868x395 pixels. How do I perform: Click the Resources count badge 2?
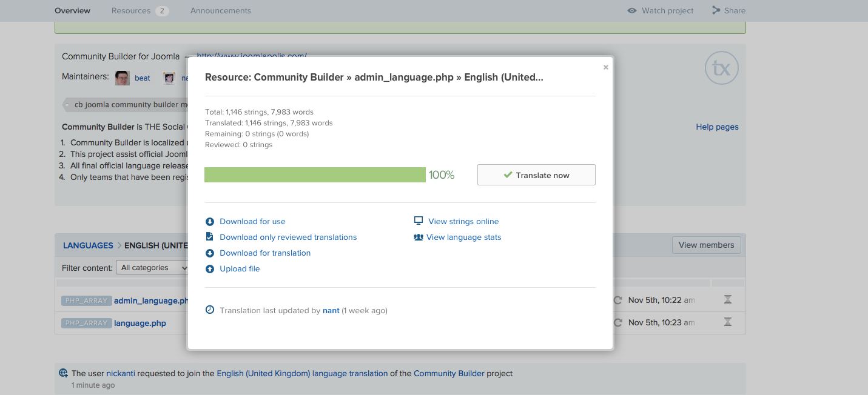(x=162, y=10)
